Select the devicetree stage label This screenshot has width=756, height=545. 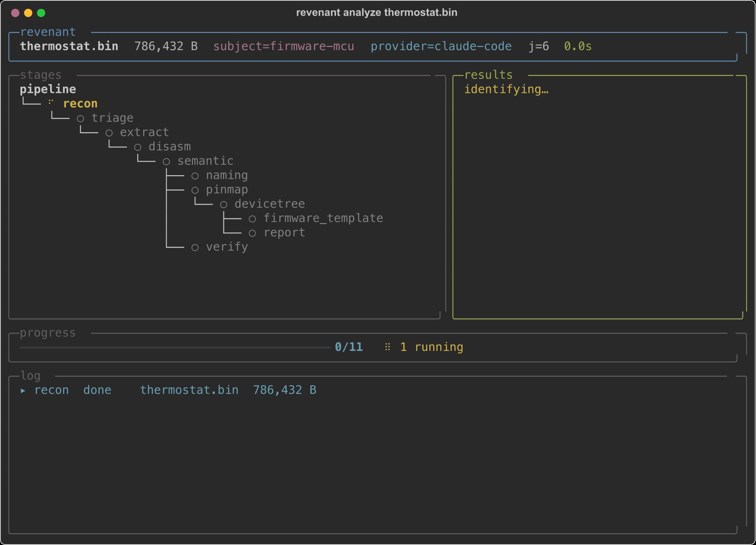[270, 204]
